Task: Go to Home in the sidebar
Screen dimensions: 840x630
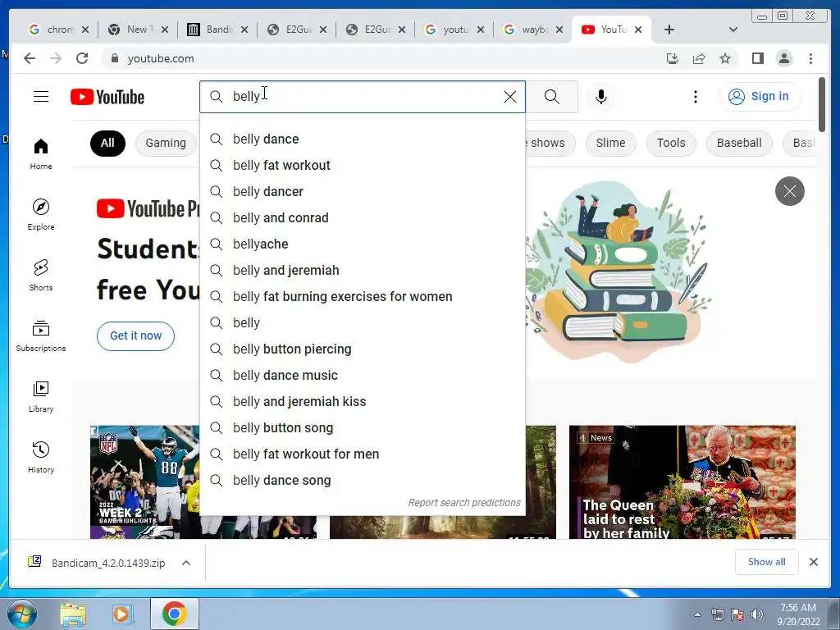Action: click(x=41, y=154)
